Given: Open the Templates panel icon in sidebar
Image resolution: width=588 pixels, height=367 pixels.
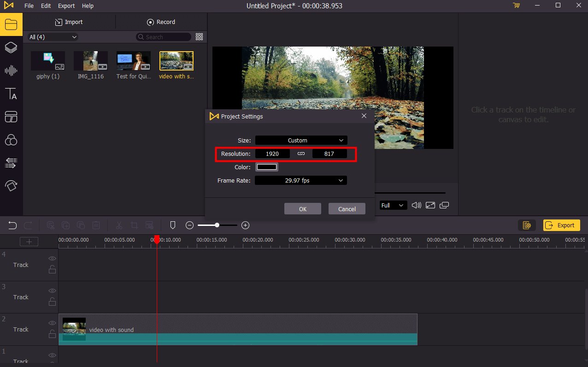Looking at the screenshot, I should [x=11, y=117].
